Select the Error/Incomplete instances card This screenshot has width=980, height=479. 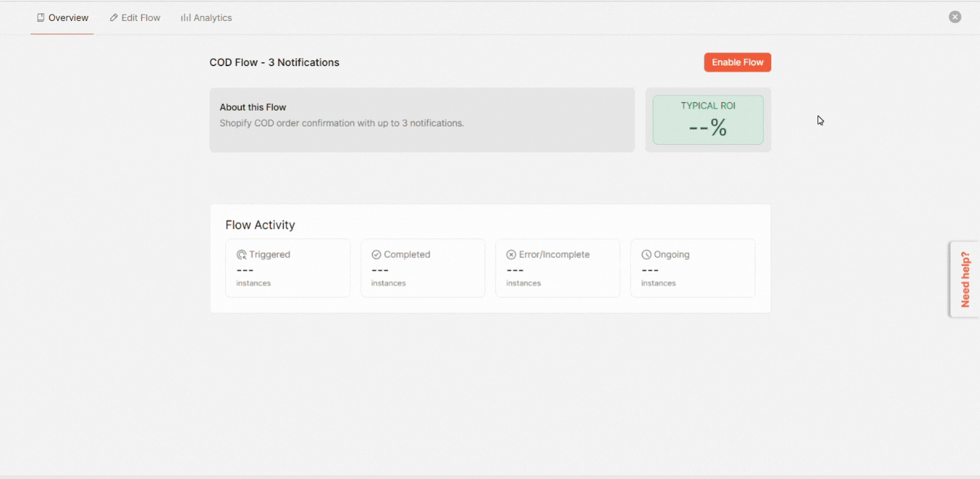coord(557,268)
